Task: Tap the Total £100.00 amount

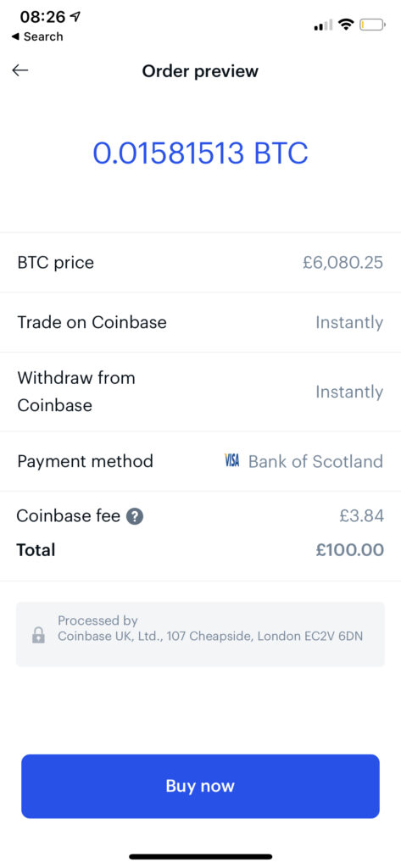Action: click(350, 550)
